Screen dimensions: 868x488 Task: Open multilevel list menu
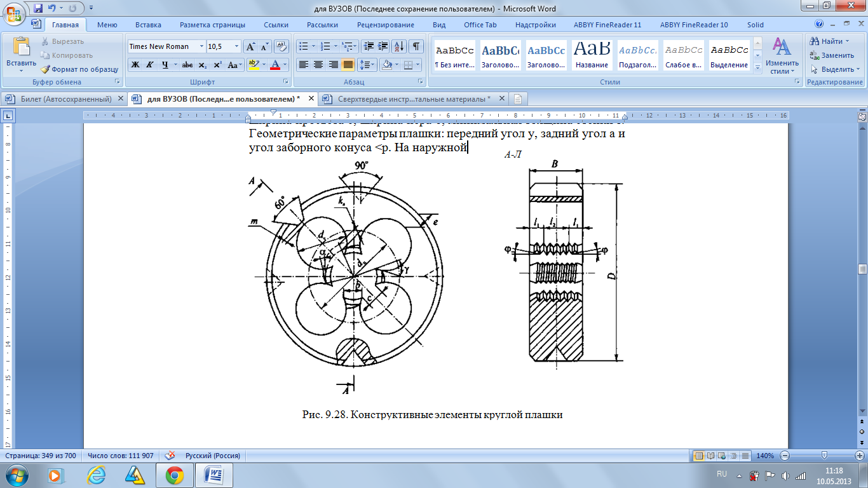click(x=349, y=46)
